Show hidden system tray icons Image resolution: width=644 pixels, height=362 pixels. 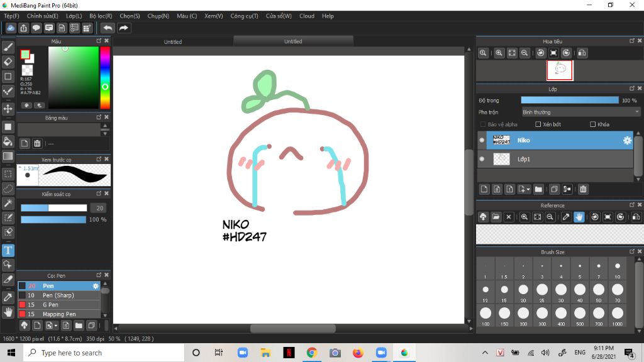[x=485, y=353]
